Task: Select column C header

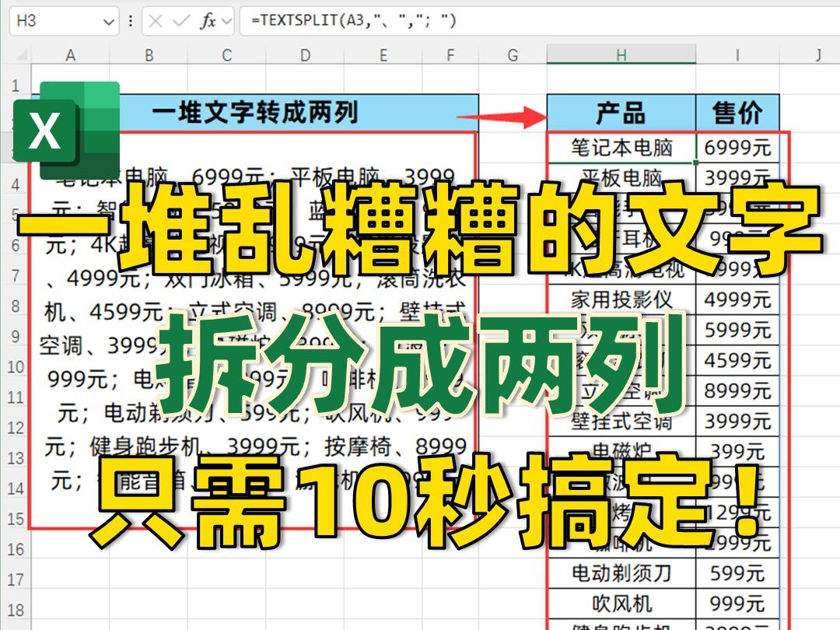Action: pyautogui.click(x=226, y=54)
